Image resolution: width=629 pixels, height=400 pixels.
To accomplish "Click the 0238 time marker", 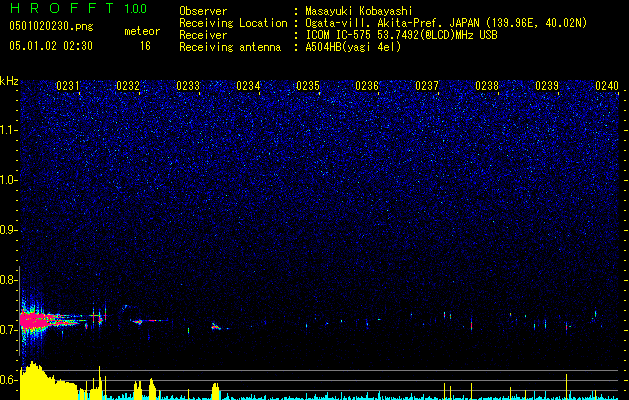I will [x=487, y=86].
